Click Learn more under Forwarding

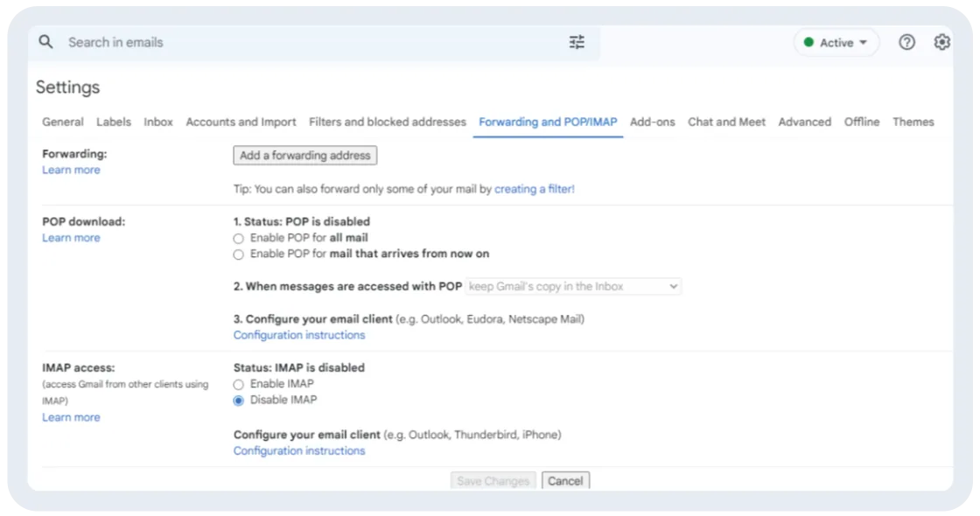tap(71, 170)
